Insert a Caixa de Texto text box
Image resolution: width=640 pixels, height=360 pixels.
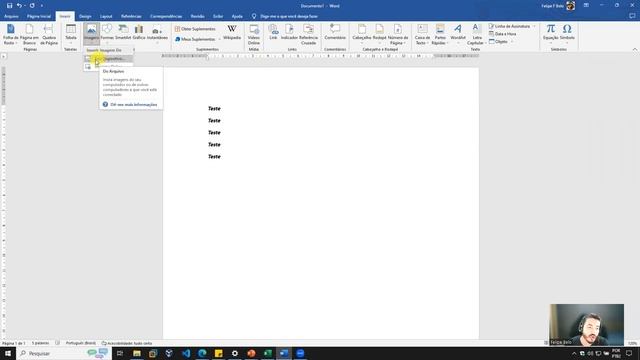[422, 34]
